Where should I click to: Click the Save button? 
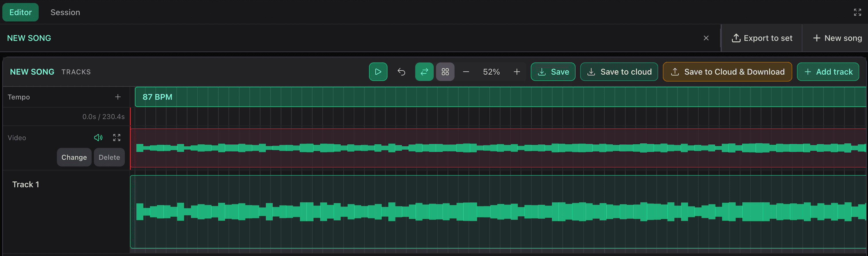(553, 72)
